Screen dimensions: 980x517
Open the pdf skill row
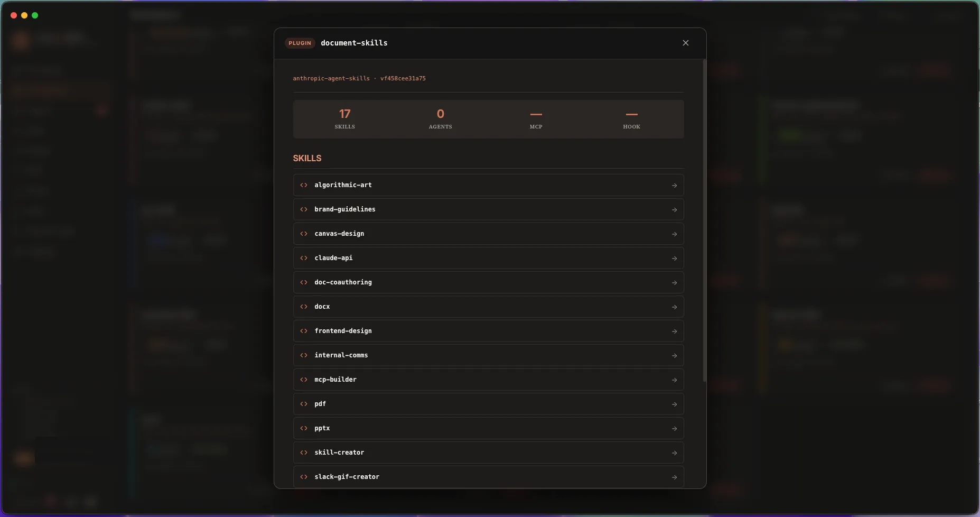pos(488,404)
